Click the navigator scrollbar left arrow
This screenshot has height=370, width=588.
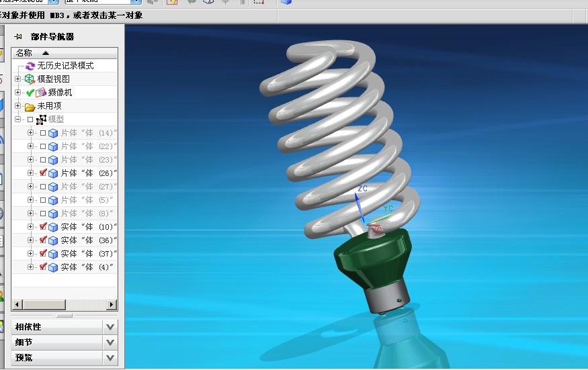click(17, 305)
